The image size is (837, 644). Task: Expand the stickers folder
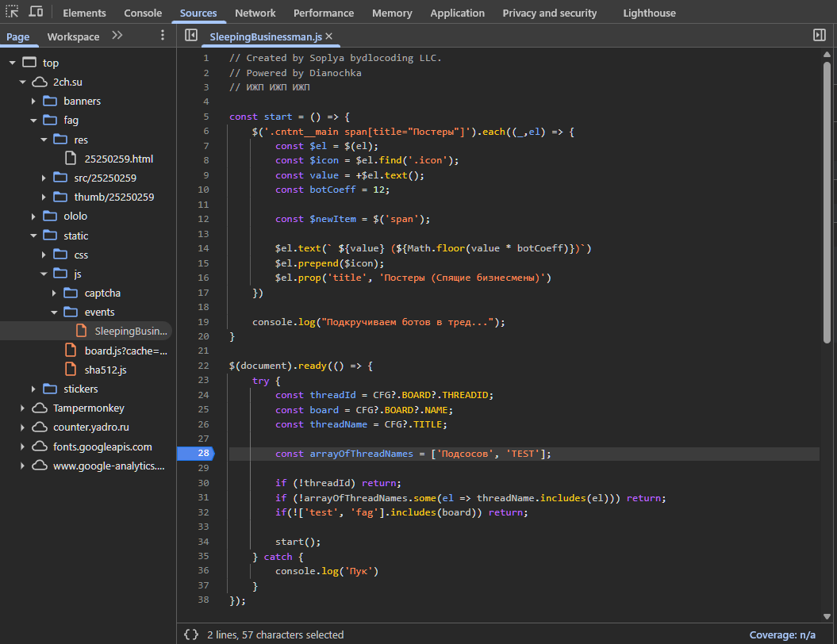click(33, 389)
